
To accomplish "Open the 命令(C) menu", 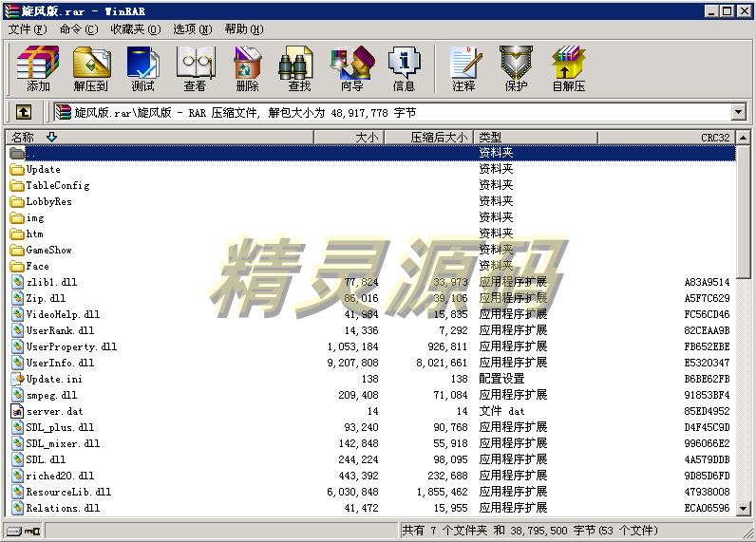I will point(79,29).
